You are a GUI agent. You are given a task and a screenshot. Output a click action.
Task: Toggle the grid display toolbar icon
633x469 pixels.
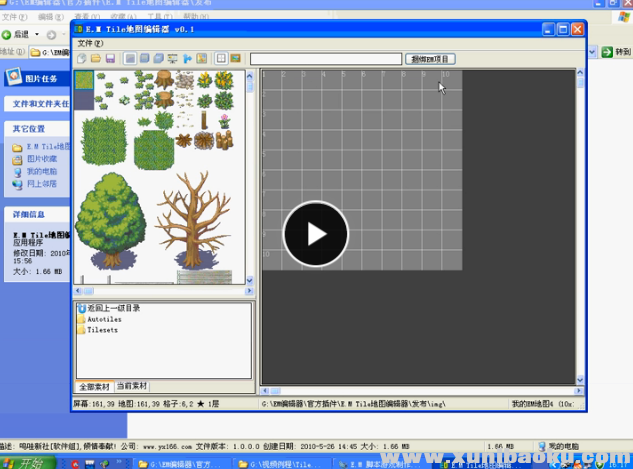[x=221, y=59]
